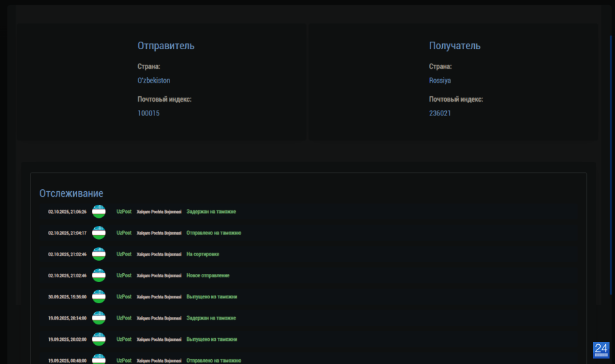Click the 'Получатель' heading
Screen dimensions: 615x364
tap(454, 46)
